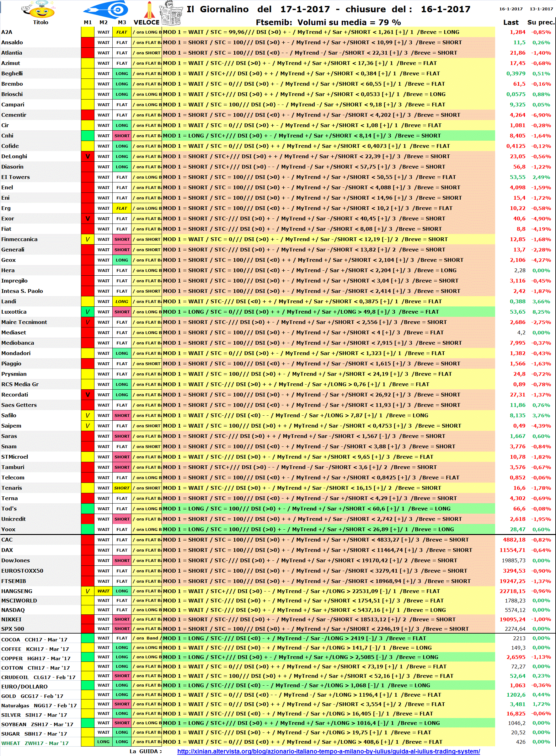This screenshot has height=756, width=556.
Task: Click the COPPER MOD 1 description cell
Action: point(328,657)
